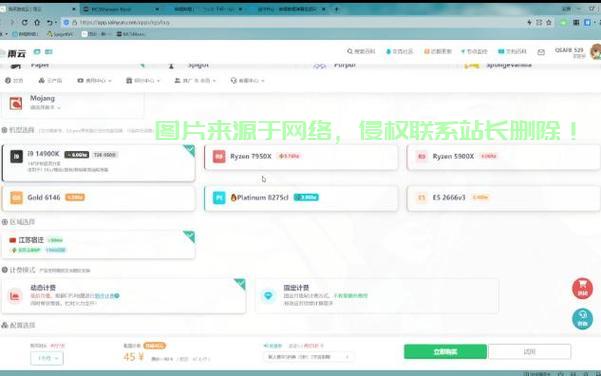
Task: Click the orange Gold 6146 chip icon
Action: 16,197
